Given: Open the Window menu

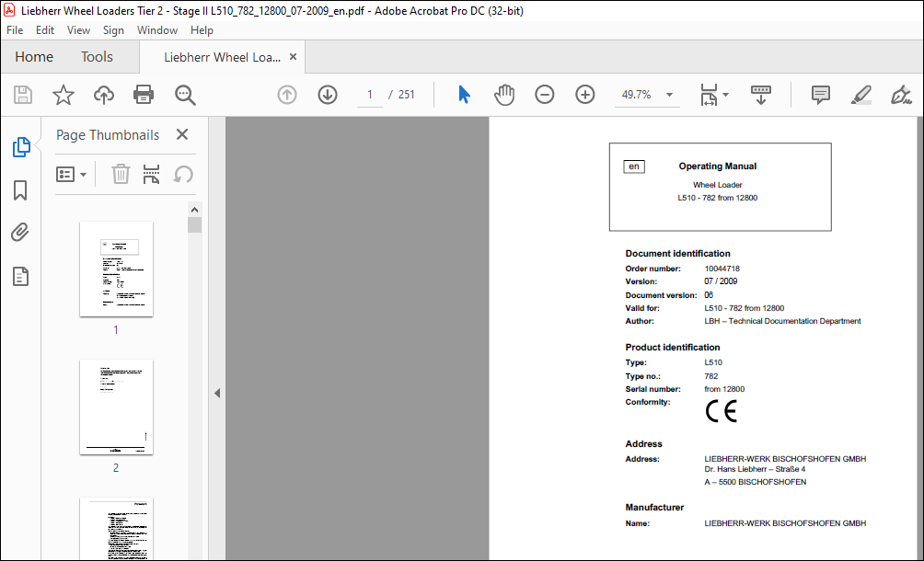Looking at the screenshot, I should (157, 30).
